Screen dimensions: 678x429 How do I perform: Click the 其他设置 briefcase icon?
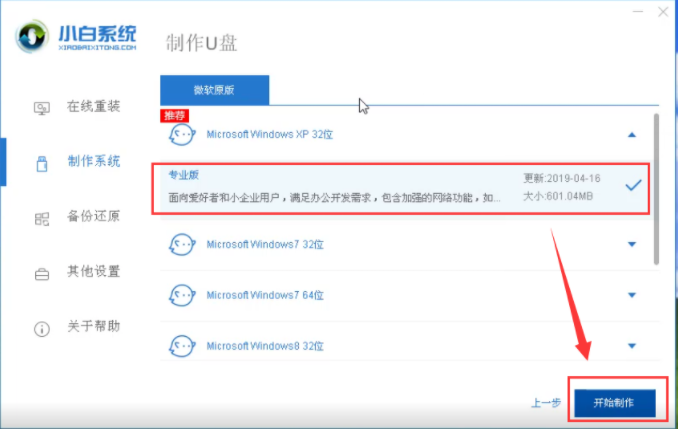[42, 274]
